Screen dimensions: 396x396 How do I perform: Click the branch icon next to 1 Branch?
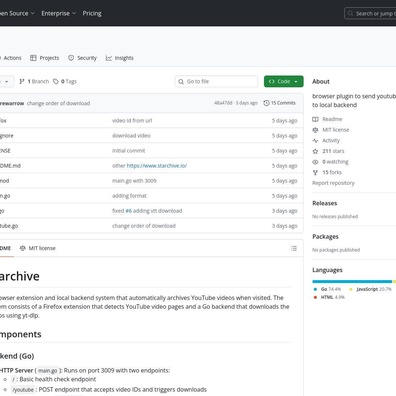[x=22, y=81]
